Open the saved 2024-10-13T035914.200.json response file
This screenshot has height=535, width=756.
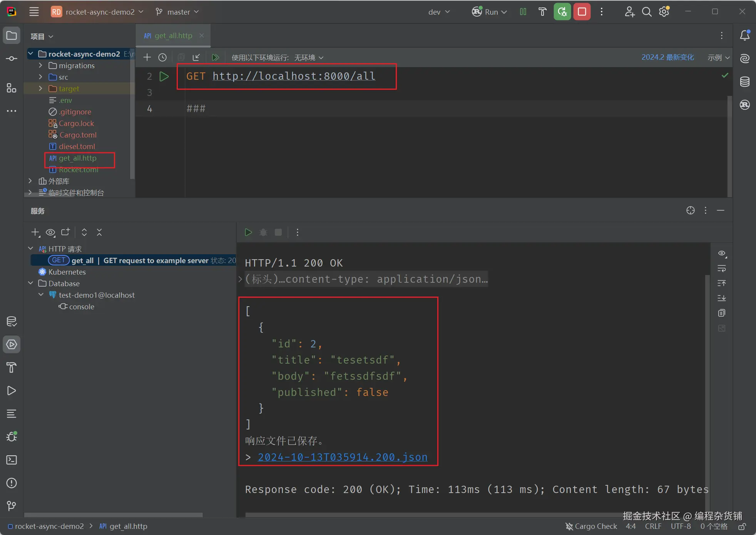tap(342, 457)
